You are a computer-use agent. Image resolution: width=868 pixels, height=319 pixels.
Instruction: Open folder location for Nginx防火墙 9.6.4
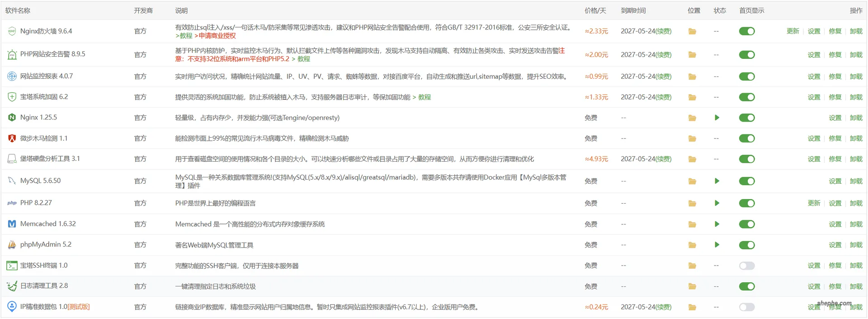(692, 32)
